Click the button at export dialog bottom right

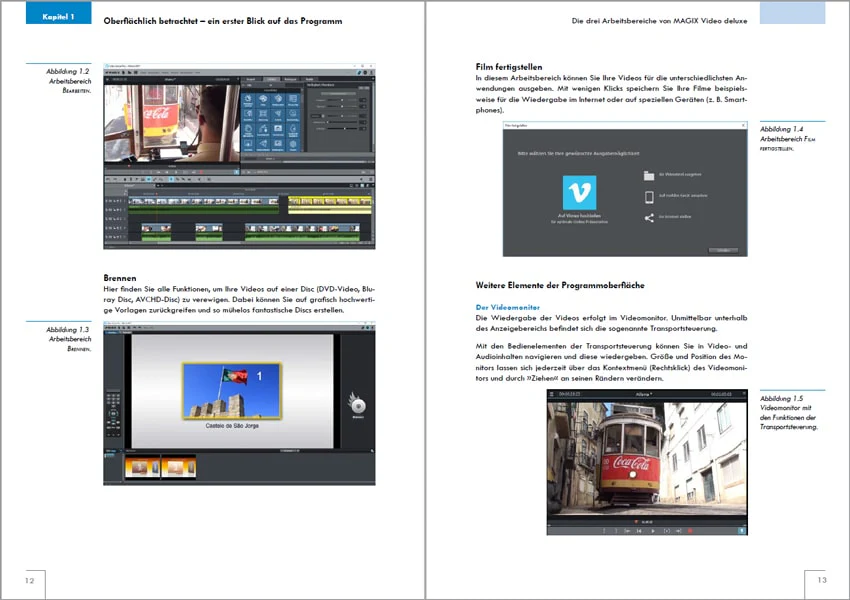pyautogui.click(x=723, y=250)
